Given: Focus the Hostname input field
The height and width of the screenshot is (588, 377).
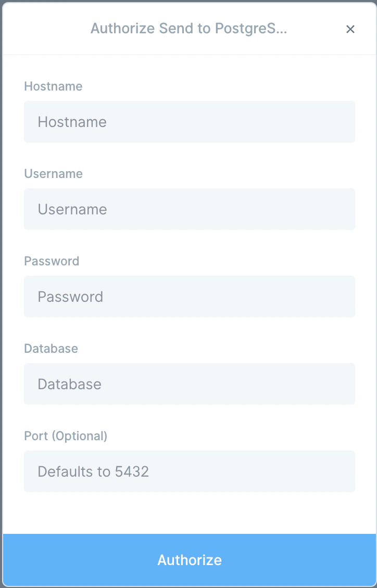Looking at the screenshot, I should (x=190, y=122).
